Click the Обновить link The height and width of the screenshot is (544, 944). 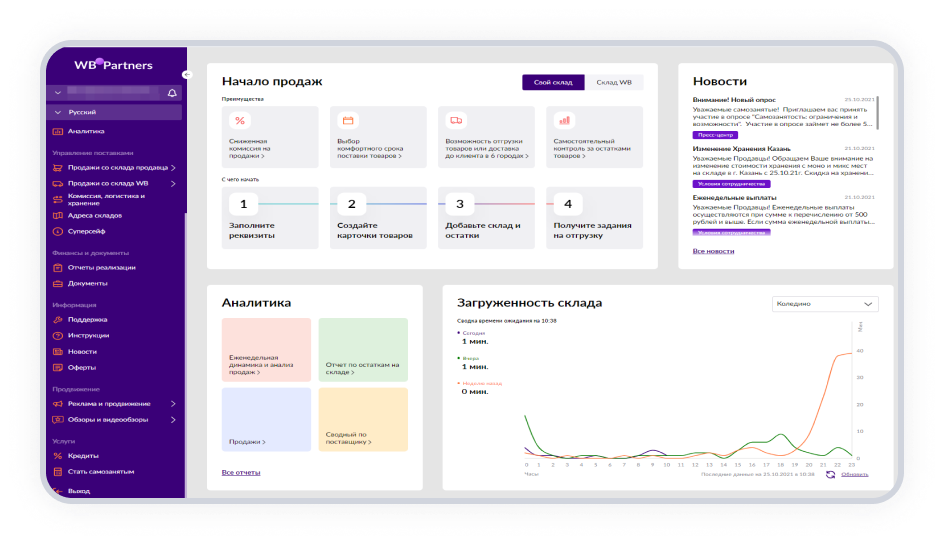pyautogui.click(x=854, y=475)
